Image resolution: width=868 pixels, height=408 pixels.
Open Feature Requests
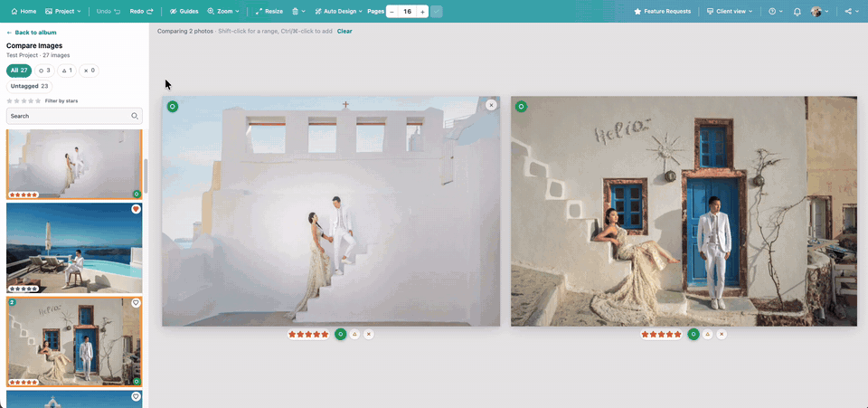coord(662,11)
